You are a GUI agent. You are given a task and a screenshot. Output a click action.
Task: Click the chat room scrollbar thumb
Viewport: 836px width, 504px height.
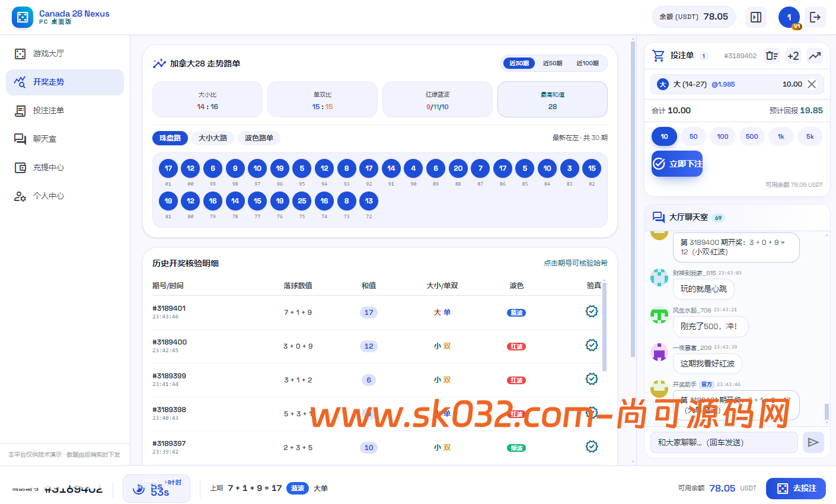tap(827, 412)
